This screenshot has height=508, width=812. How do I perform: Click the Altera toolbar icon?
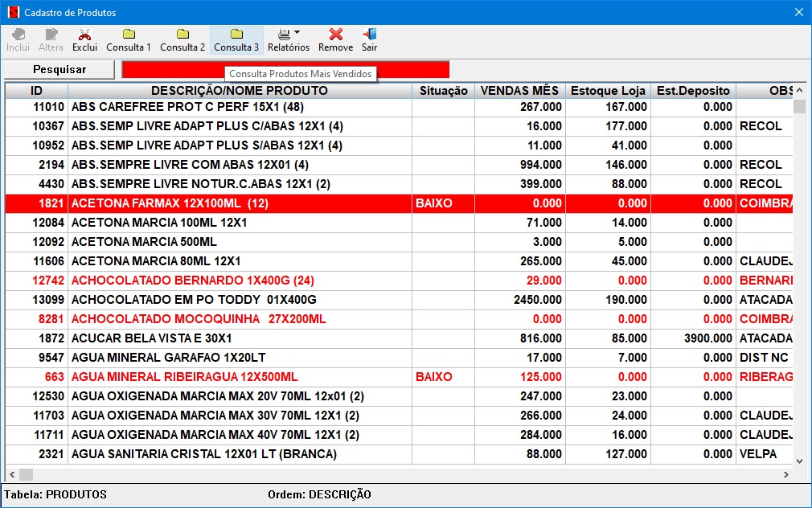point(51,35)
